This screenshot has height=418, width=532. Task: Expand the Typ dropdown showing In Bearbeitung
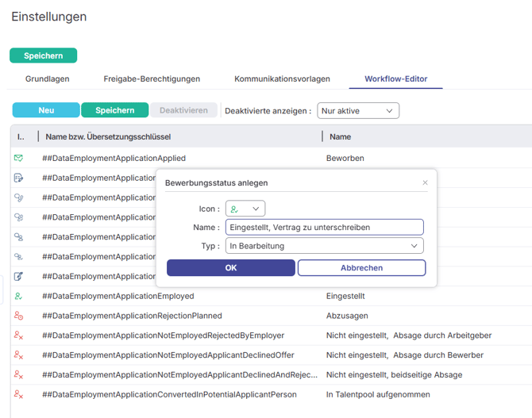tap(324, 246)
